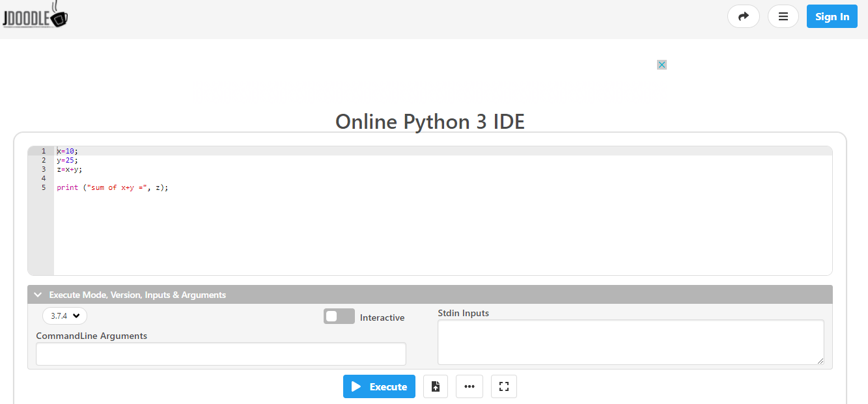The width and height of the screenshot is (868, 404).
Task: Click the share/forward icon at top right
Action: tap(743, 16)
